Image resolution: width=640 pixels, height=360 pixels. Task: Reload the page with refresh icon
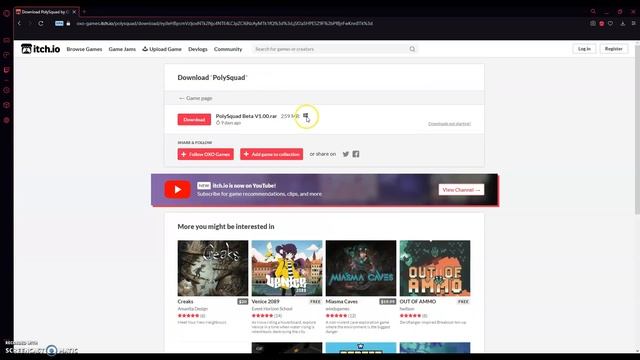pyautogui.click(x=41, y=24)
